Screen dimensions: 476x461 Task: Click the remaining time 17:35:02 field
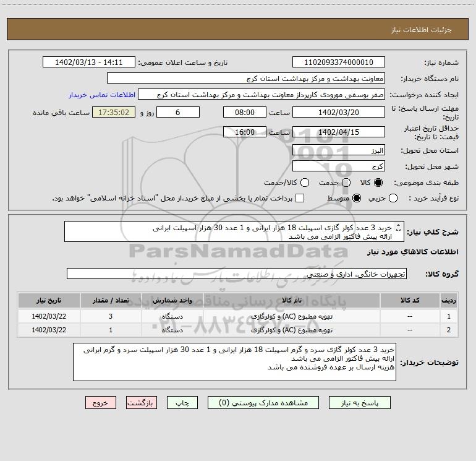(114, 112)
